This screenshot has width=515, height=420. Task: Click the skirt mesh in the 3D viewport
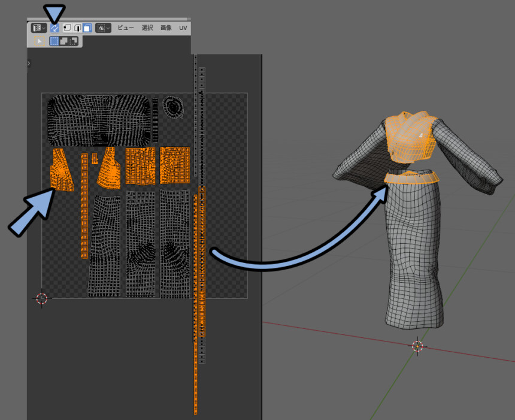(414, 253)
